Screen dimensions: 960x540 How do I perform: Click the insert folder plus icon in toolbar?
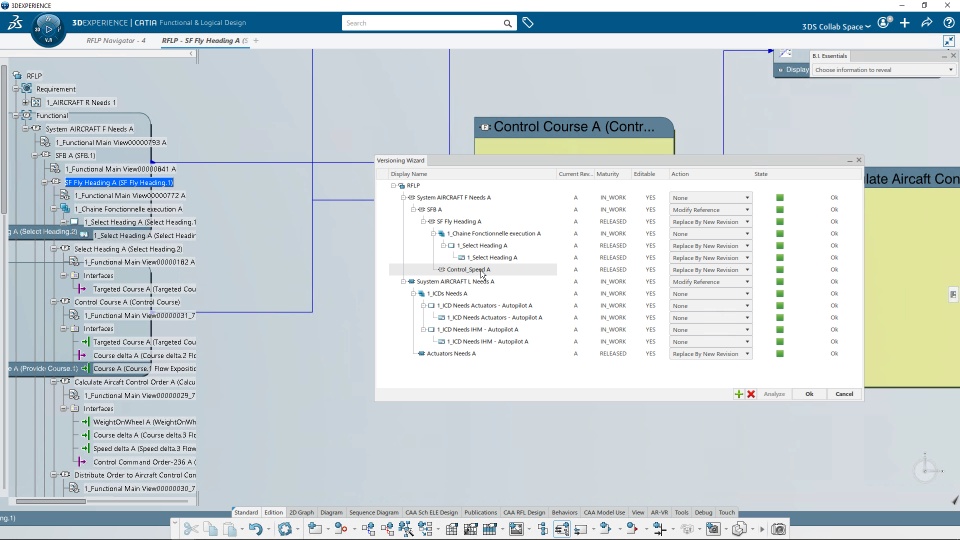315,529
